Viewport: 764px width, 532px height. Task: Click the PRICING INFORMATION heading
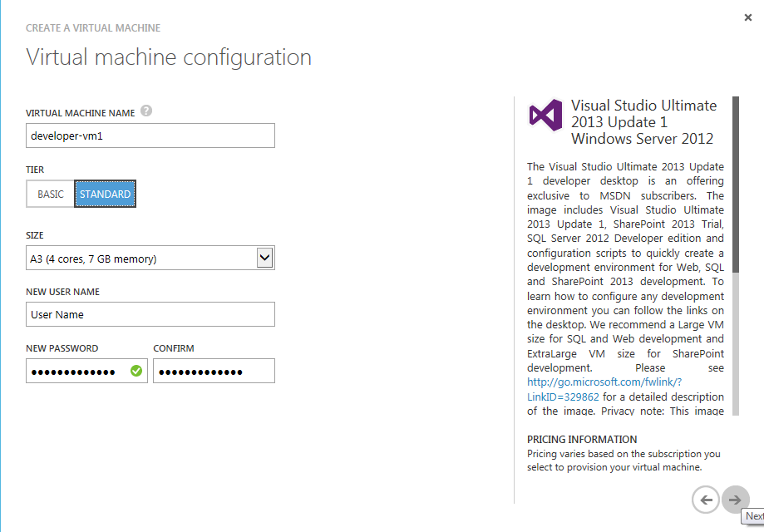coord(582,439)
